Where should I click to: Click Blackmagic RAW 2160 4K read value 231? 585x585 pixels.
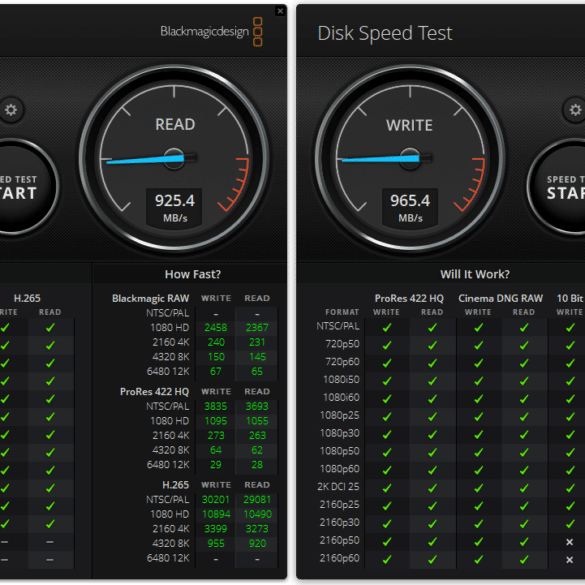(257, 342)
